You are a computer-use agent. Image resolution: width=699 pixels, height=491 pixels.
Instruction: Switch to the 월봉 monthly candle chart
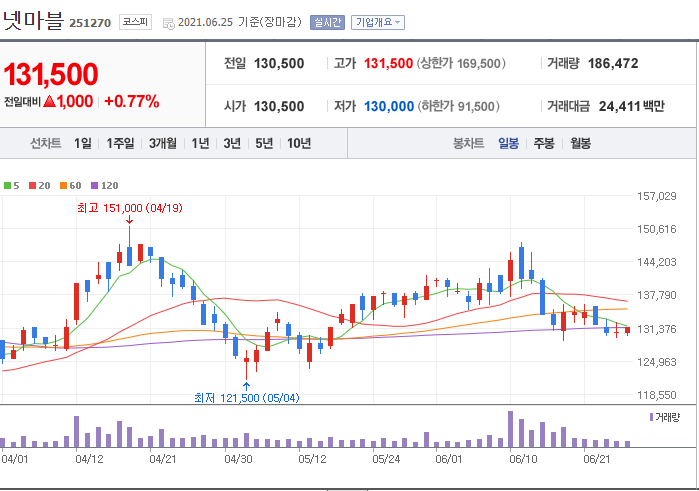(580, 143)
